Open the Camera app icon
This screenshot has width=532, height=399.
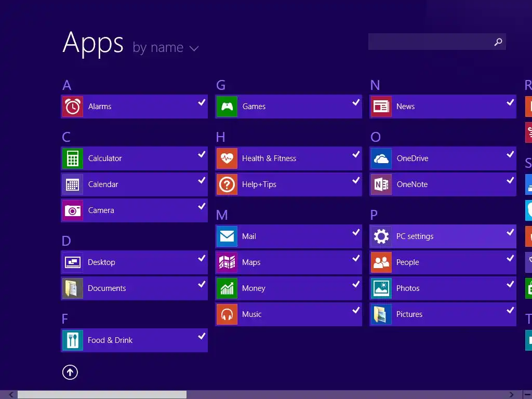point(73,210)
